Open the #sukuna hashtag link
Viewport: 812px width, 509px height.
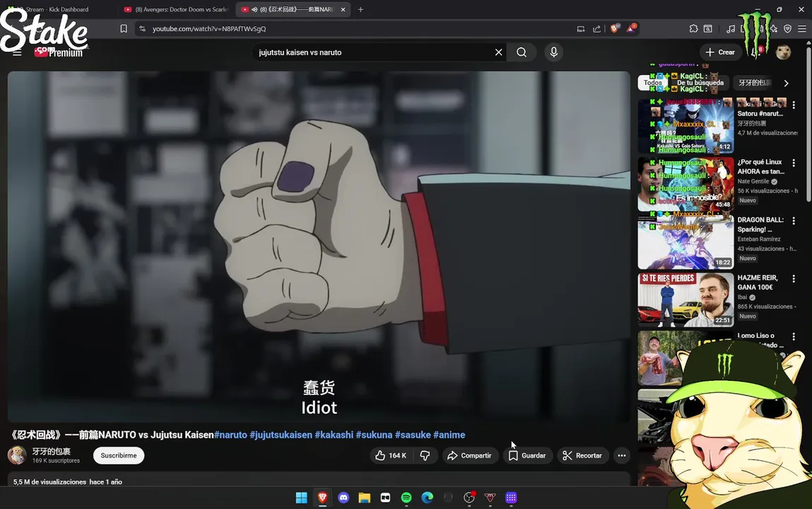pyautogui.click(x=374, y=435)
